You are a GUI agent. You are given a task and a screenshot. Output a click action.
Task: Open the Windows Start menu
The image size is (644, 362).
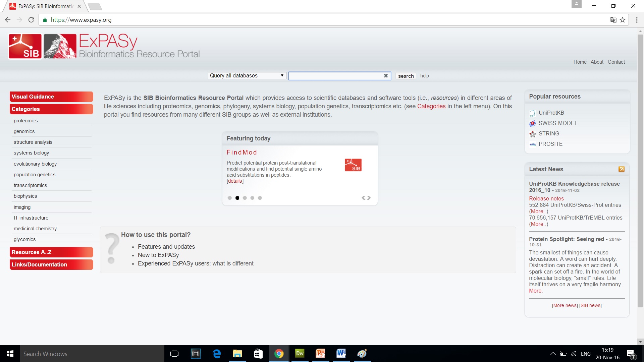pyautogui.click(x=10, y=354)
